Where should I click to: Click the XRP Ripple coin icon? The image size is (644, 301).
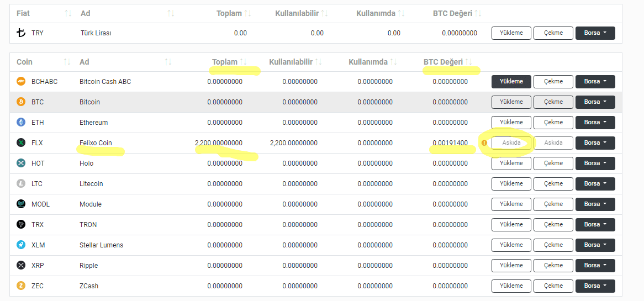coord(21,265)
